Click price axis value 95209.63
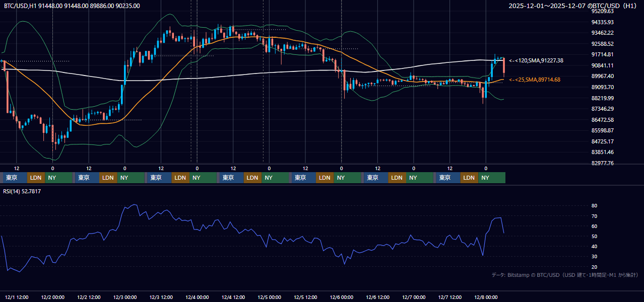Screen dimensions: 644x302 point(603,11)
